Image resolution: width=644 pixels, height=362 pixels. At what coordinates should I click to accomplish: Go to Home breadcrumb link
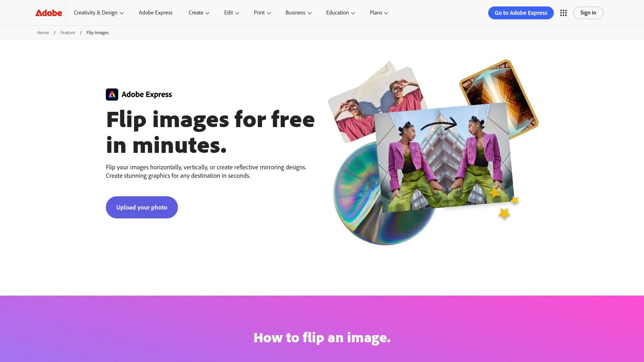(x=43, y=33)
